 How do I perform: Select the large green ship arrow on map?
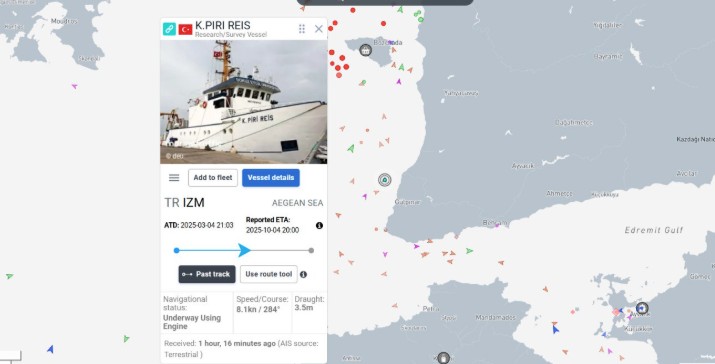point(351,148)
